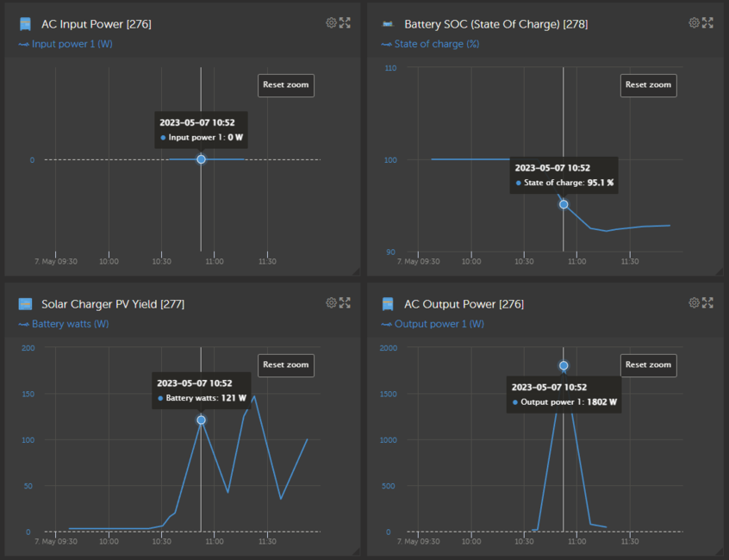
Task: Click the AC Output Power [276] title
Action: click(x=464, y=304)
